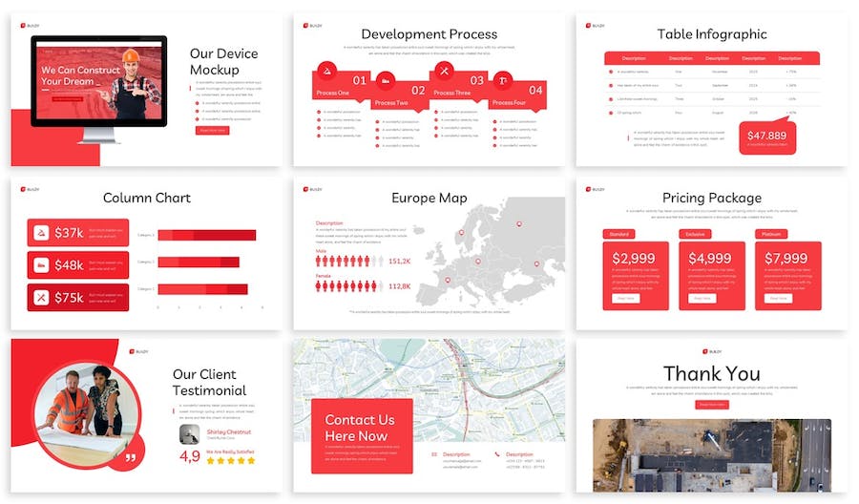The width and height of the screenshot is (859, 504).
Task: Click the icon beside the $48k figure
Action: (42, 265)
